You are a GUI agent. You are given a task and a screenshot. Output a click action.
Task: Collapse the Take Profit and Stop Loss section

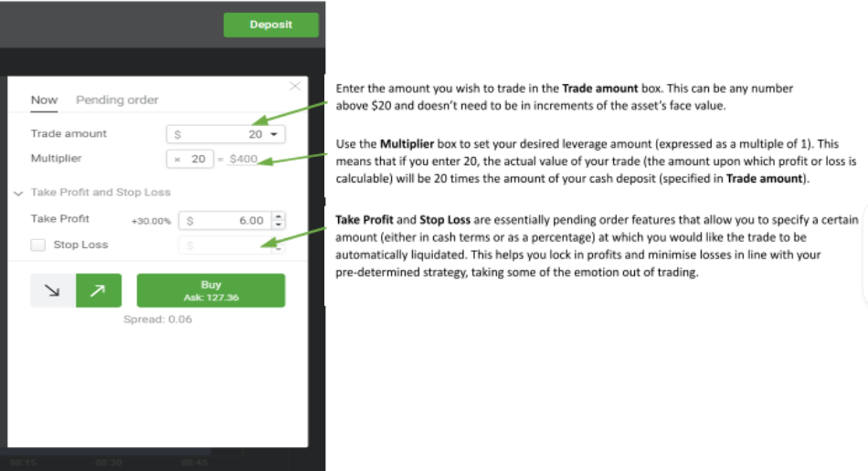pyautogui.click(x=18, y=193)
